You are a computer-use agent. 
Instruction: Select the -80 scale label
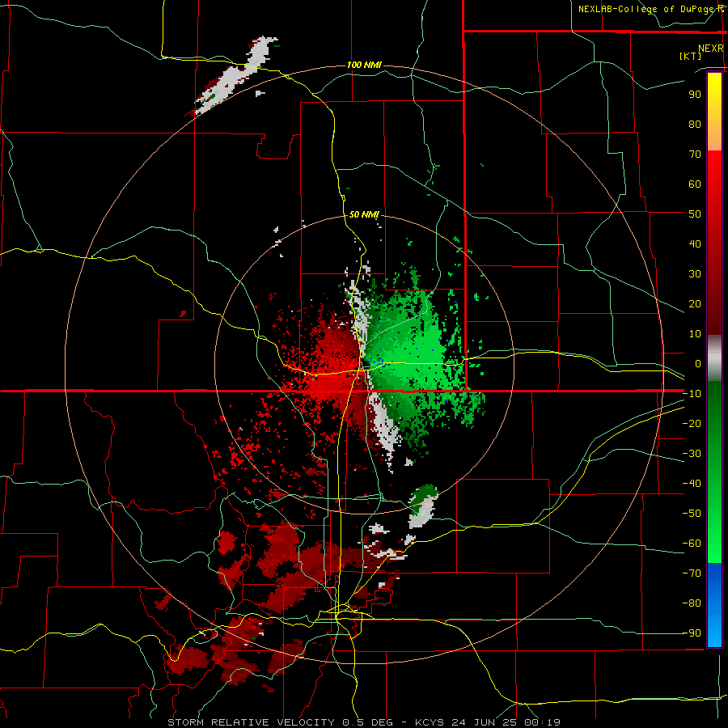point(692,603)
